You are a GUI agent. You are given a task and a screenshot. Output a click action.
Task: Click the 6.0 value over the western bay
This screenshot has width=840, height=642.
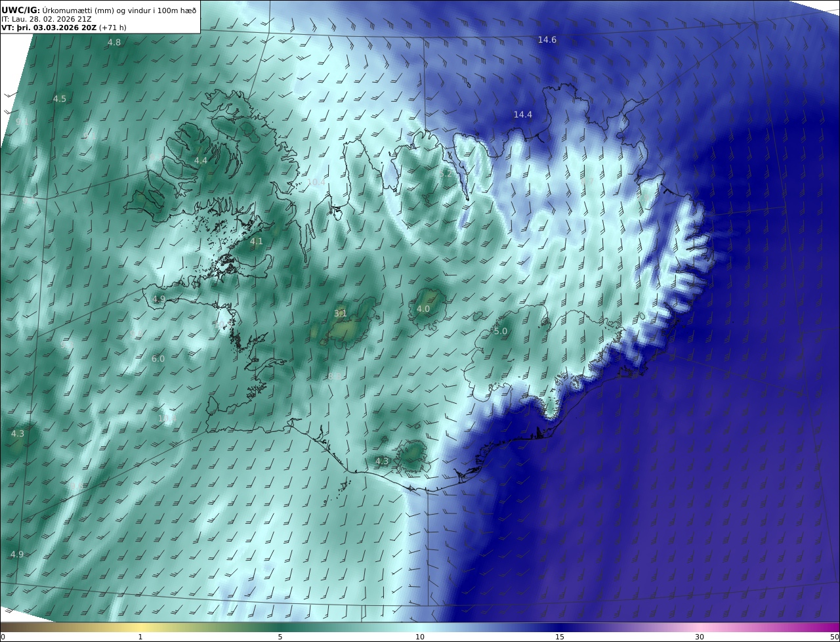pyautogui.click(x=158, y=359)
